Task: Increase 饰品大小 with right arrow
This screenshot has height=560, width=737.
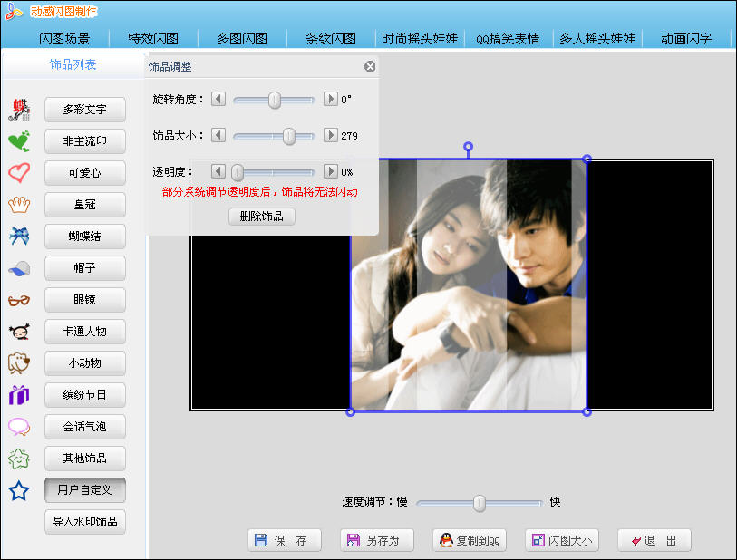Action: coord(331,135)
